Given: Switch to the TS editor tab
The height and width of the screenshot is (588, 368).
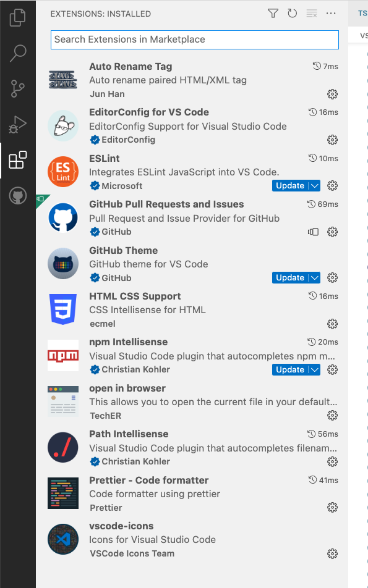Looking at the screenshot, I should 361,13.
